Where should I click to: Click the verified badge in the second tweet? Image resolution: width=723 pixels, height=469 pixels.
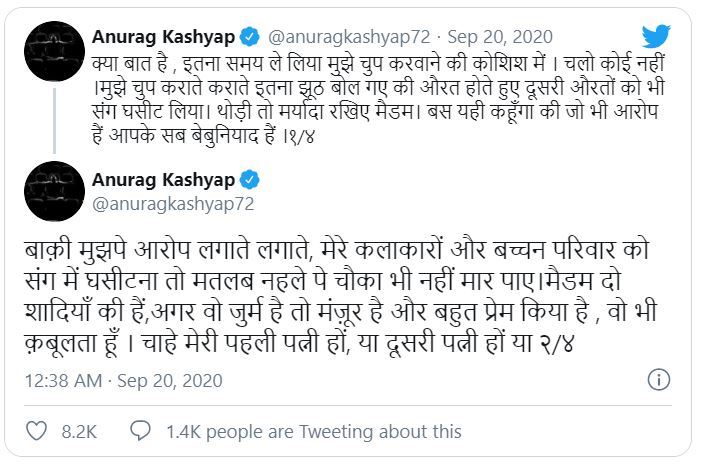(x=250, y=180)
